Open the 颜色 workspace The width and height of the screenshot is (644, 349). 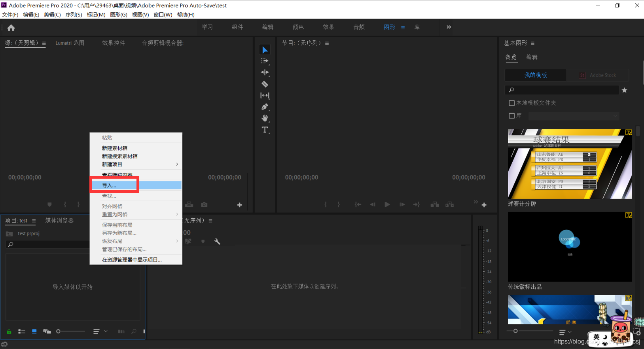[298, 27]
